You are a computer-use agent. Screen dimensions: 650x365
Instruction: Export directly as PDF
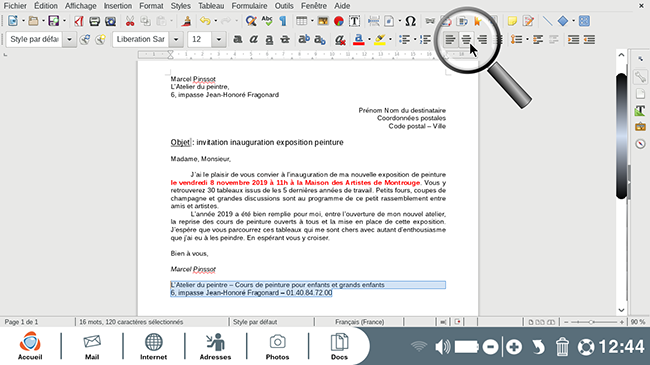pos(78,21)
